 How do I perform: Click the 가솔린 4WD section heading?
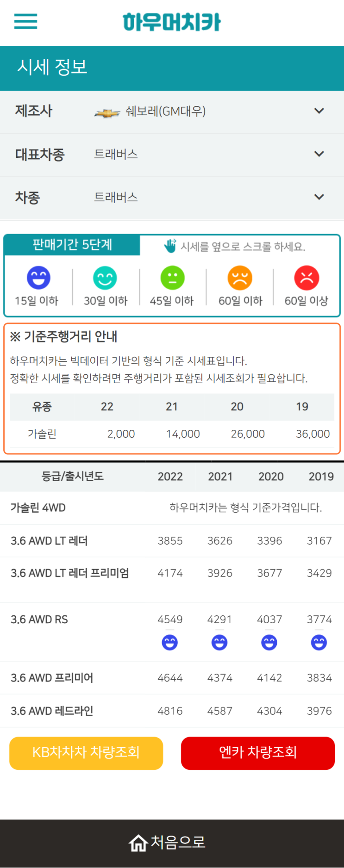coord(38,508)
